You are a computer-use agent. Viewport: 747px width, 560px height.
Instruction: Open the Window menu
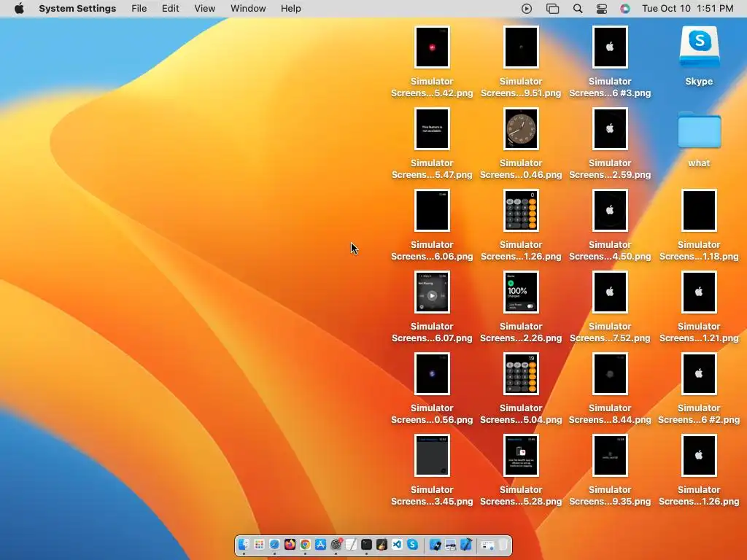coord(248,9)
